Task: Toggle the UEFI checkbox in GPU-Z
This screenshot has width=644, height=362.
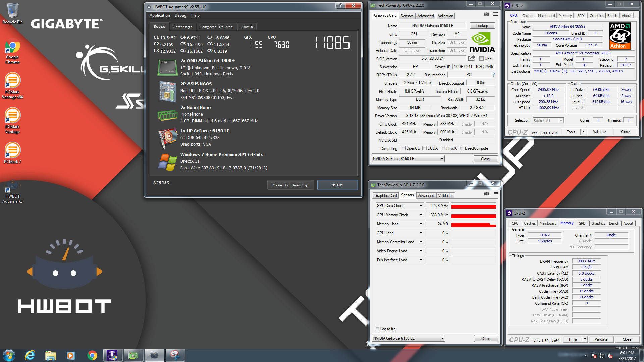Action: tap(482, 58)
